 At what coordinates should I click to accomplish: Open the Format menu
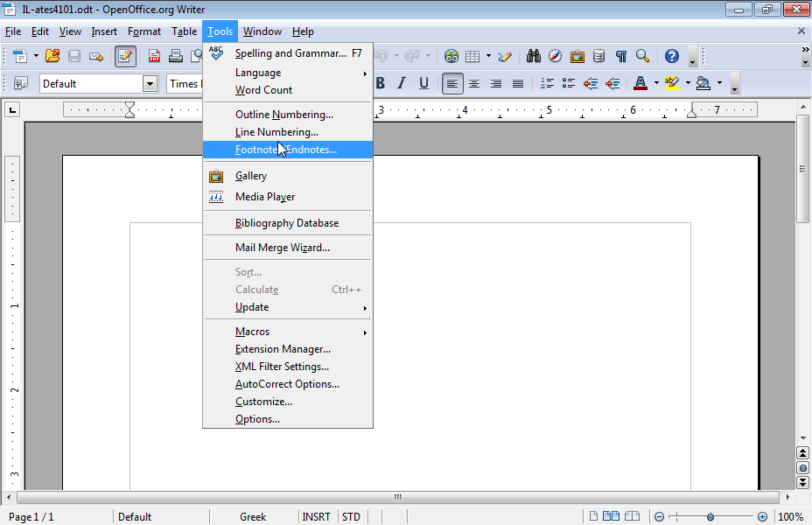(x=144, y=31)
